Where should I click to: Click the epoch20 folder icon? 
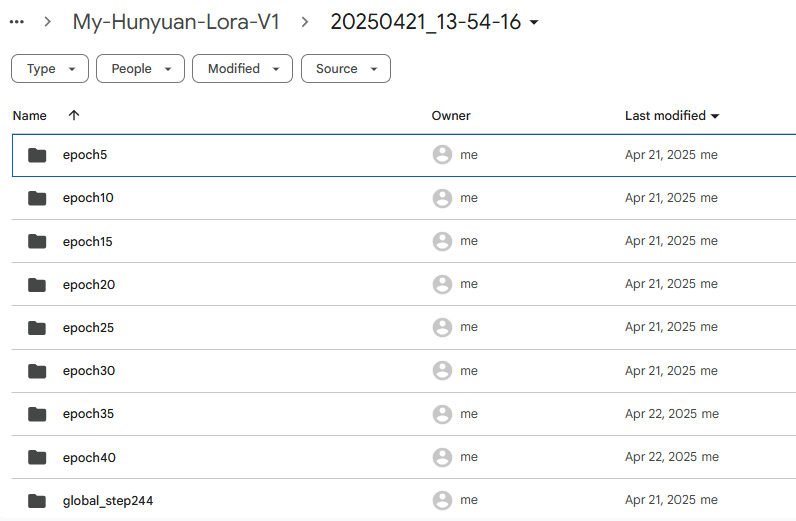[x=37, y=284]
